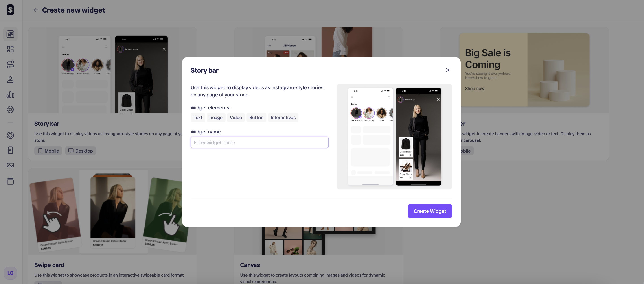Open the analytics bar chart icon
Screen dimensions: 644x284
[10, 95]
